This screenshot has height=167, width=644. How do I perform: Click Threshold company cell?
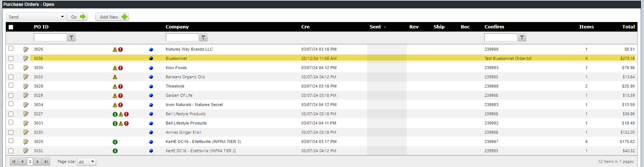pos(175,86)
